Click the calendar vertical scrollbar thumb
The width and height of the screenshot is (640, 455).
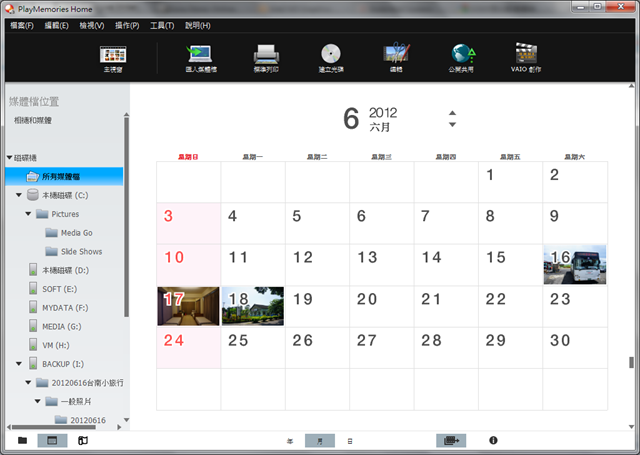(631, 362)
